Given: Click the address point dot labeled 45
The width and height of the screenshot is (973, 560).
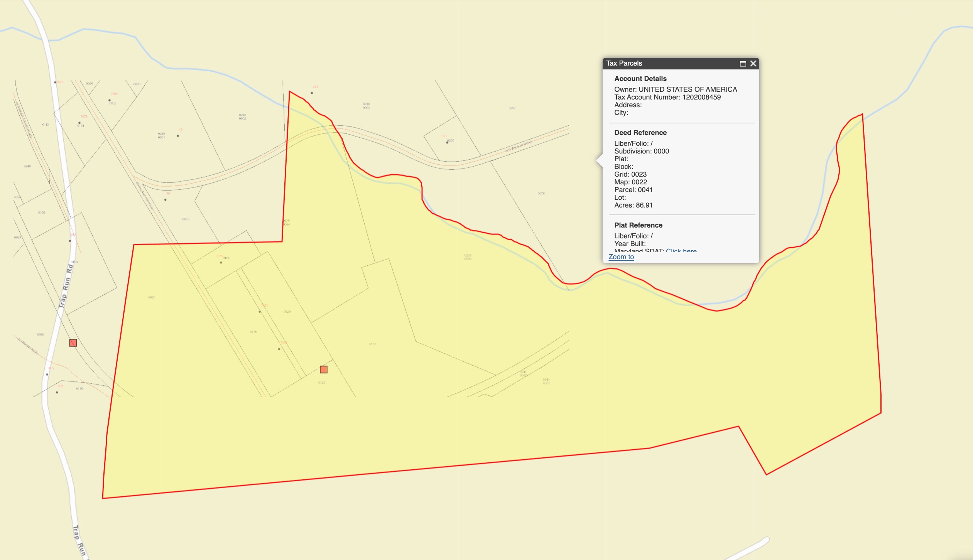Looking at the screenshot, I should click(x=178, y=136).
